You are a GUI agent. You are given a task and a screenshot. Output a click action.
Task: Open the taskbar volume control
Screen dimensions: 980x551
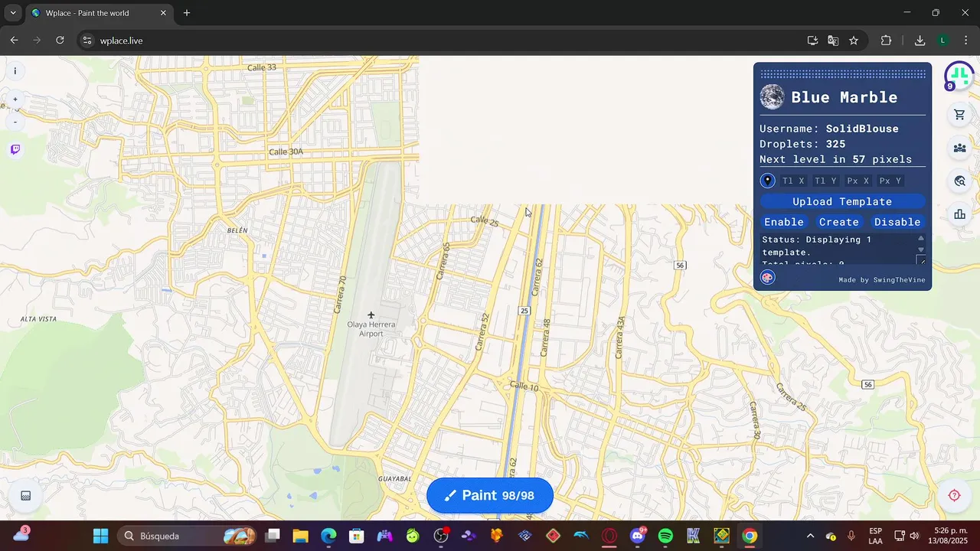click(914, 536)
